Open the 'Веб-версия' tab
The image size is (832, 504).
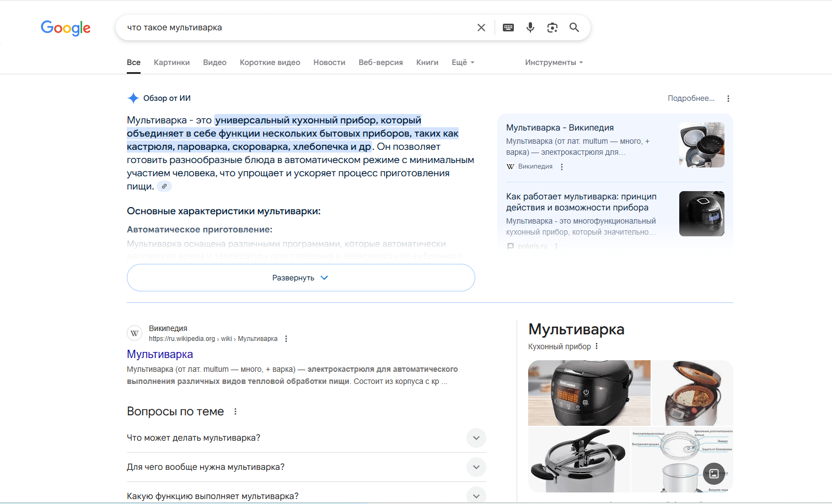(380, 62)
